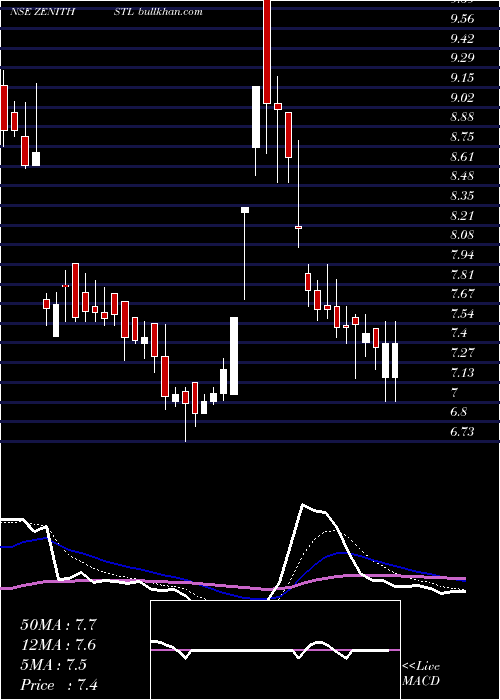Select the 7.54 price axis label
This screenshot has width=500, height=700.
click(x=462, y=314)
